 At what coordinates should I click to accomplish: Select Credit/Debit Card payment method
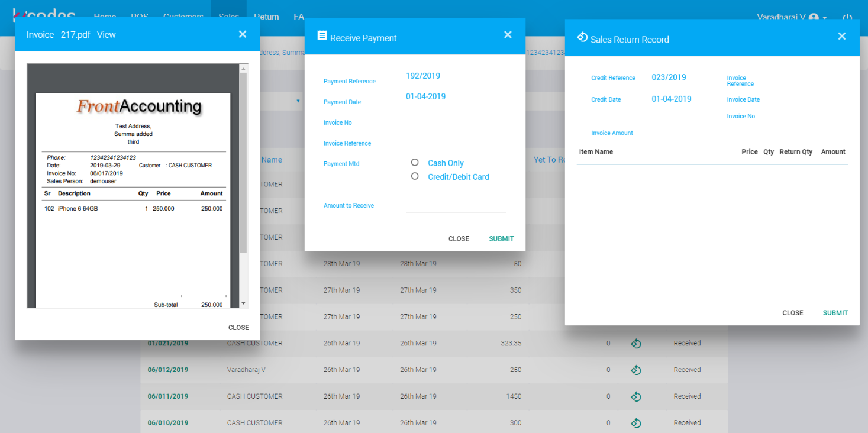click(x=415, y=176)
